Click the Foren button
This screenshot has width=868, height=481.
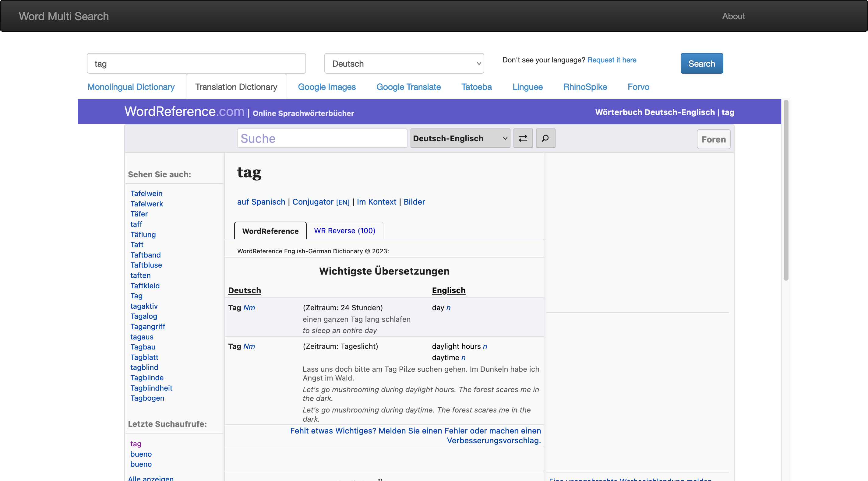point(713,139)
